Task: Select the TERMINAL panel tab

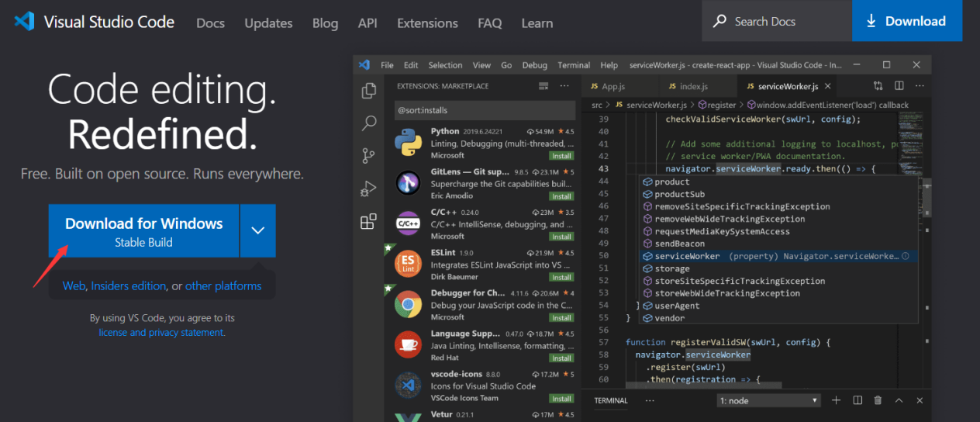Action: (x=611, y=400)
